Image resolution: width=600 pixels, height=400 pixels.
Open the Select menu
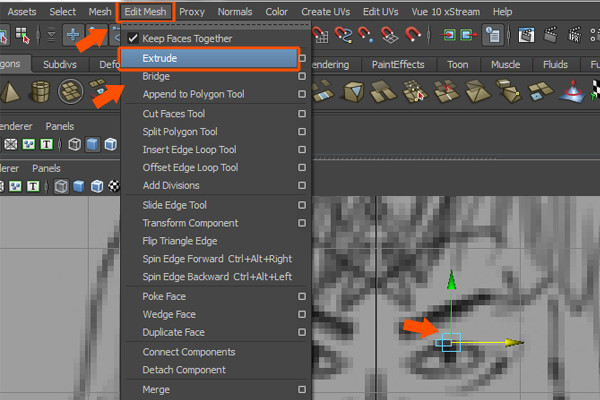[x=63, y=12]
